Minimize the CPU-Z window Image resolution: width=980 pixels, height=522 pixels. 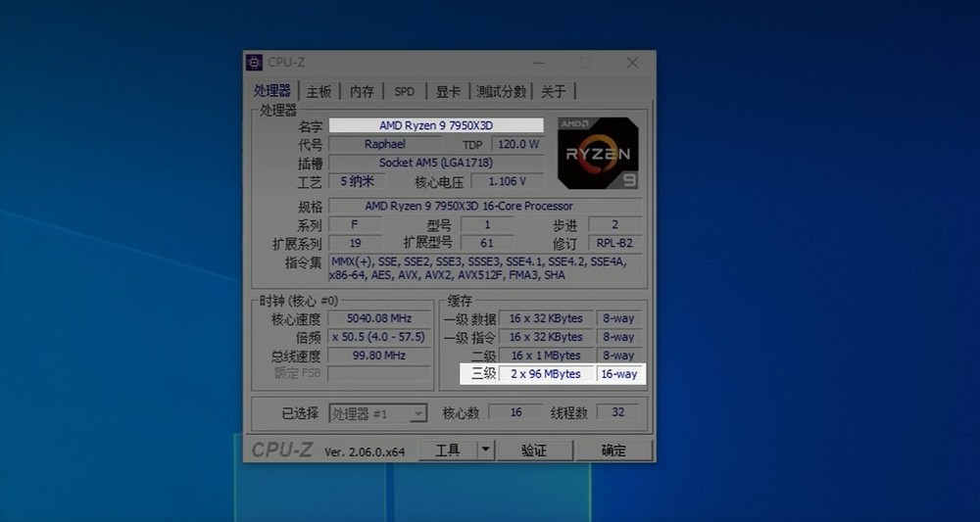[x=539, y=63]
